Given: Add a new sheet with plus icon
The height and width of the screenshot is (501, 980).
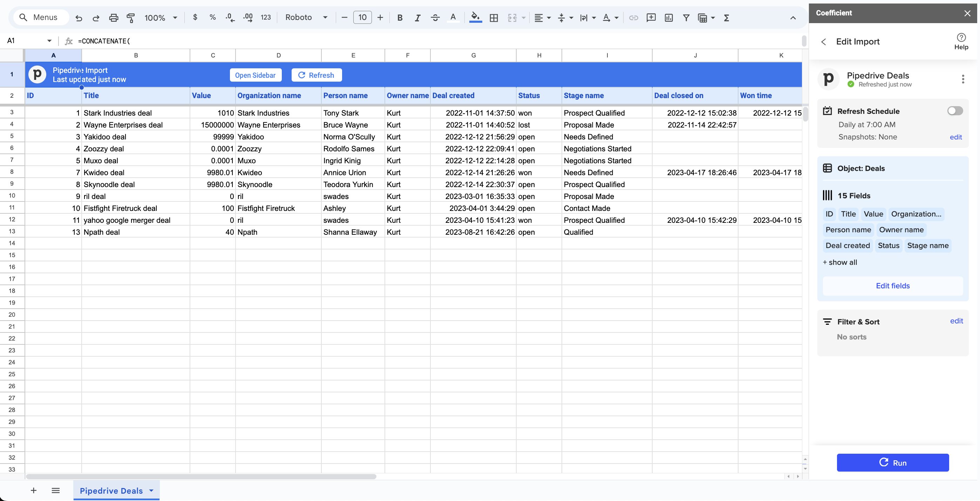Looking at the screenshot, I should (34, 490).
